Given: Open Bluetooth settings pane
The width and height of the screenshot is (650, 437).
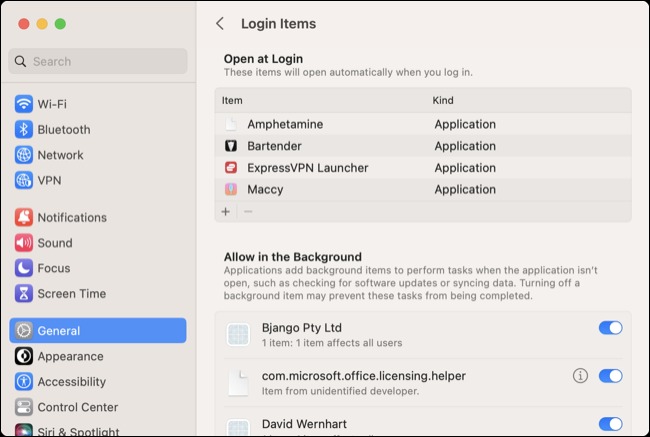Looking at the screenshot, I should pos(98,129).
